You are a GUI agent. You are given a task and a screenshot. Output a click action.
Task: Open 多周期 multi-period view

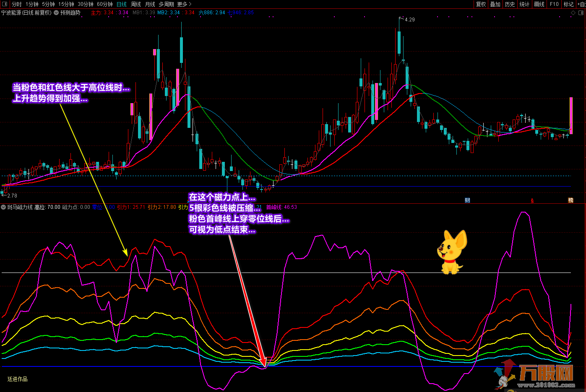(166, 4)
